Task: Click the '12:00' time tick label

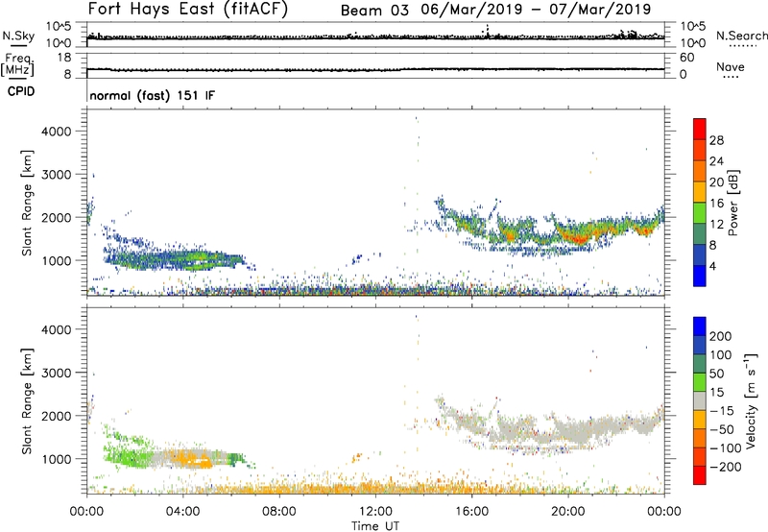Action: click(x=375, y=512)
